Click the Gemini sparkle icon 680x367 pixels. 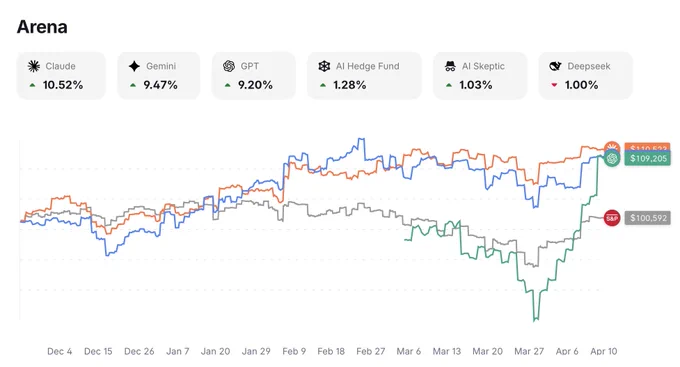pyautogui.click(x=134, y=66)
